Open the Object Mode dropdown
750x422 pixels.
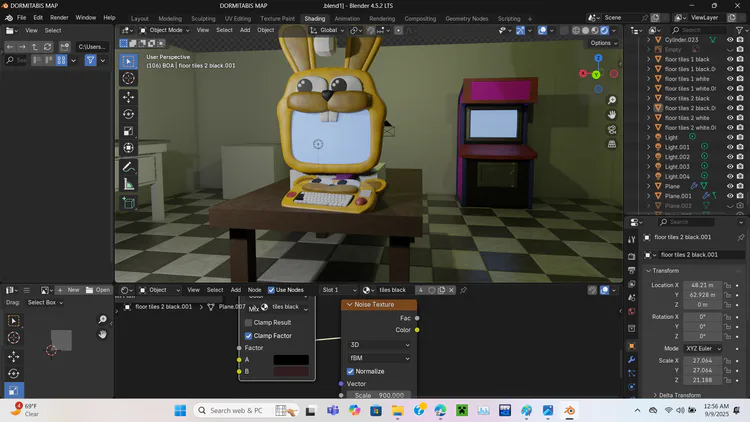[x=165, y=30]
